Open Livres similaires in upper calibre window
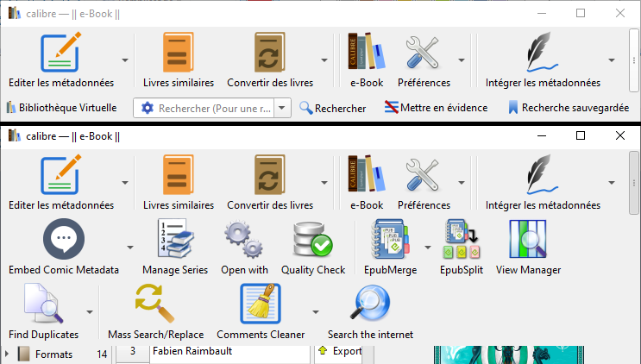Viewport: 641px width, 364px height. click(x=179, y=60)
